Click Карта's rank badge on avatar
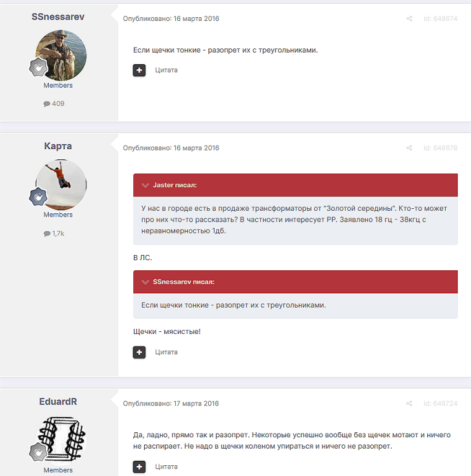 38,196
